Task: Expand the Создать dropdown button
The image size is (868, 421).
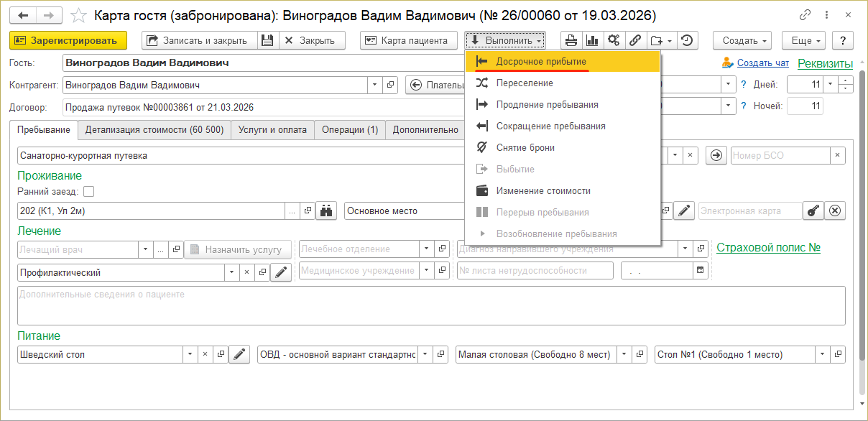Action: pos(742,41)
